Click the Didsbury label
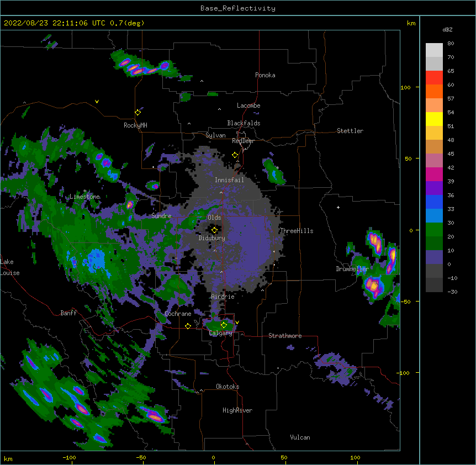The width and height of the screenshot is (476, 465). tap(212, 238)
